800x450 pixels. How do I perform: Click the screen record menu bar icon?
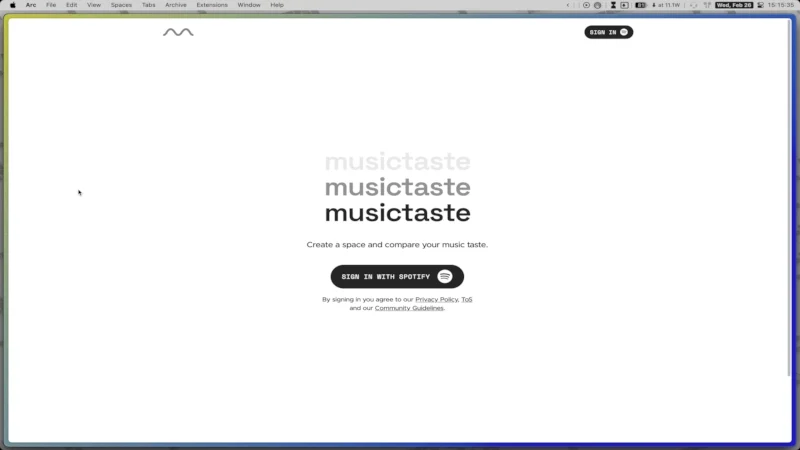pos(624,5)
